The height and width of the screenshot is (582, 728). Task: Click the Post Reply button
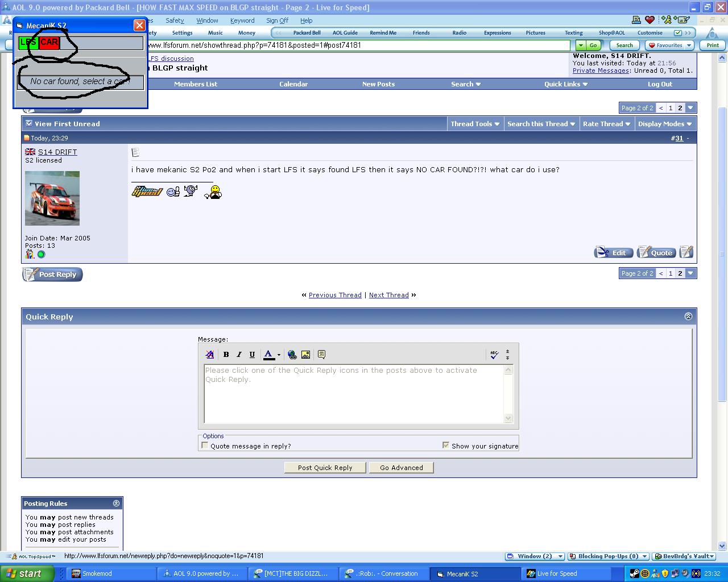tap(52, 275)
